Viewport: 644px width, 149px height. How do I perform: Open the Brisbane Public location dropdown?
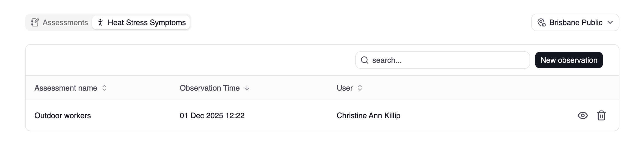click(575, 22)
